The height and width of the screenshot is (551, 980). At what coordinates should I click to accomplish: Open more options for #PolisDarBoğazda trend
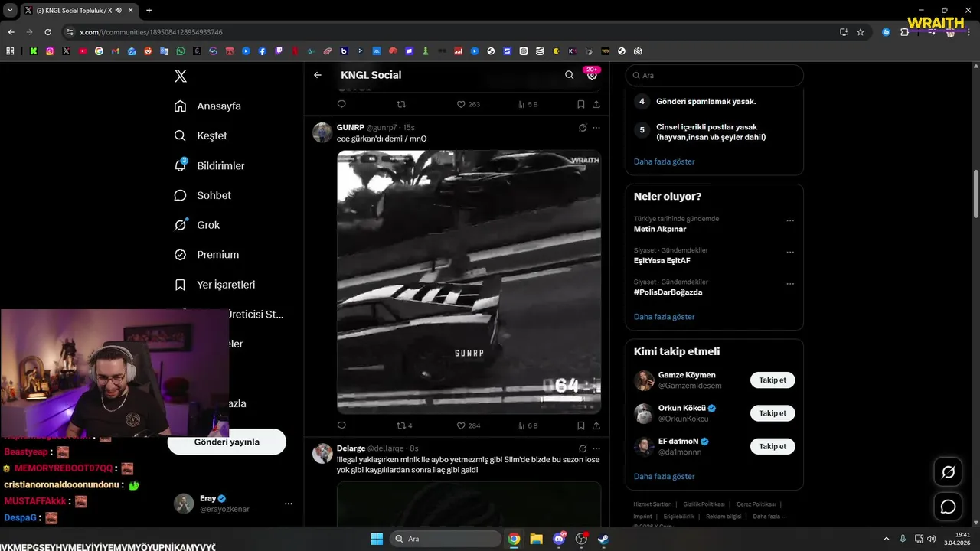(790, 283)
